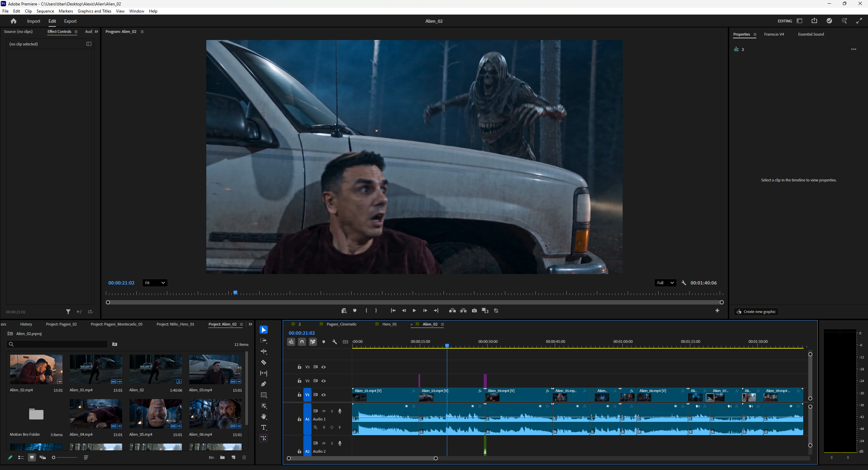Viewport: 868px width, 470px height.
Task: Open the Full playback resolution dropdown
Action: pos(665,283)
